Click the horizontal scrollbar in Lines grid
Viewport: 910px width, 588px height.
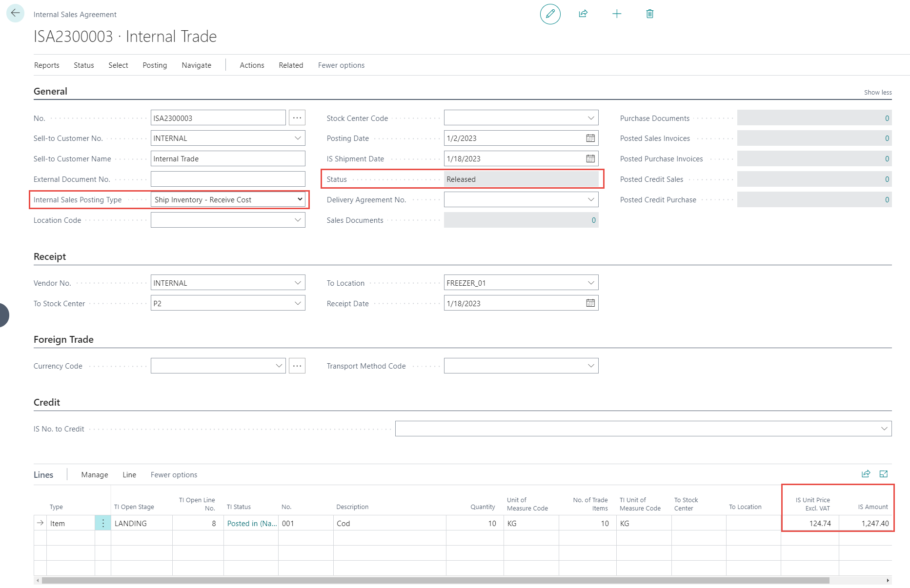(435, 580)
